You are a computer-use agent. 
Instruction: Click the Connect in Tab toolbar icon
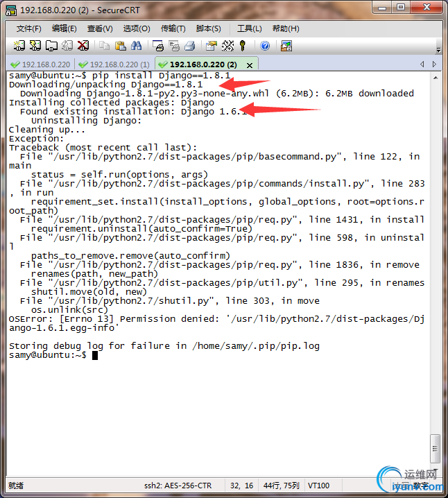tap(51, 46)
